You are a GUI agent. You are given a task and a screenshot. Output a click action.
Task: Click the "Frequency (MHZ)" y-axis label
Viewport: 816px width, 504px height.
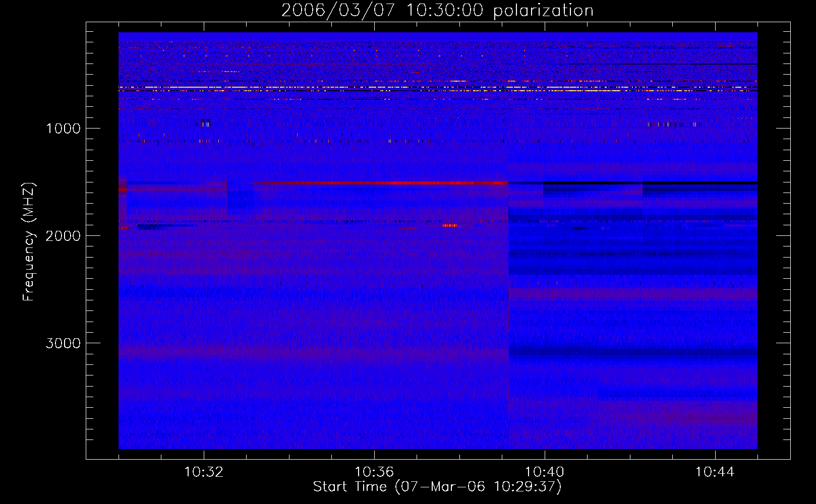click(29, 242)
